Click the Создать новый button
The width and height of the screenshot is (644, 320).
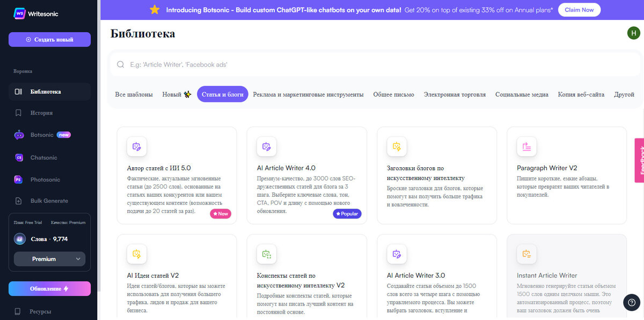49,40
